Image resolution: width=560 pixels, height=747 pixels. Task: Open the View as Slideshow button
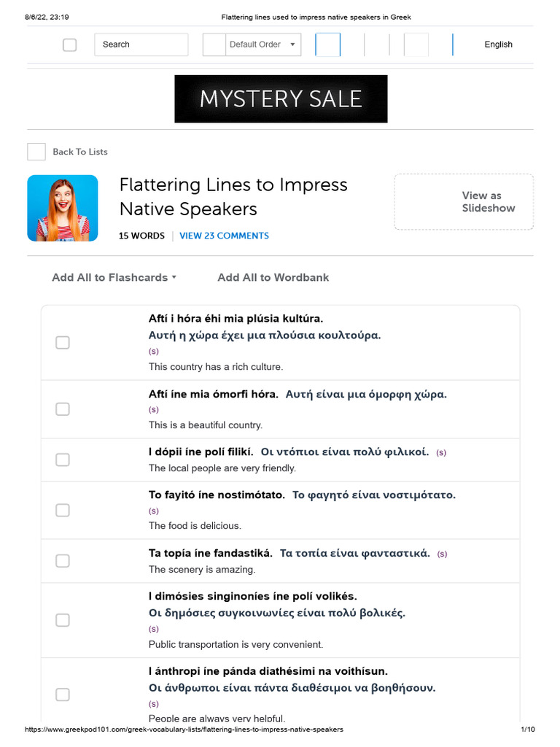(x=464, y=202)
